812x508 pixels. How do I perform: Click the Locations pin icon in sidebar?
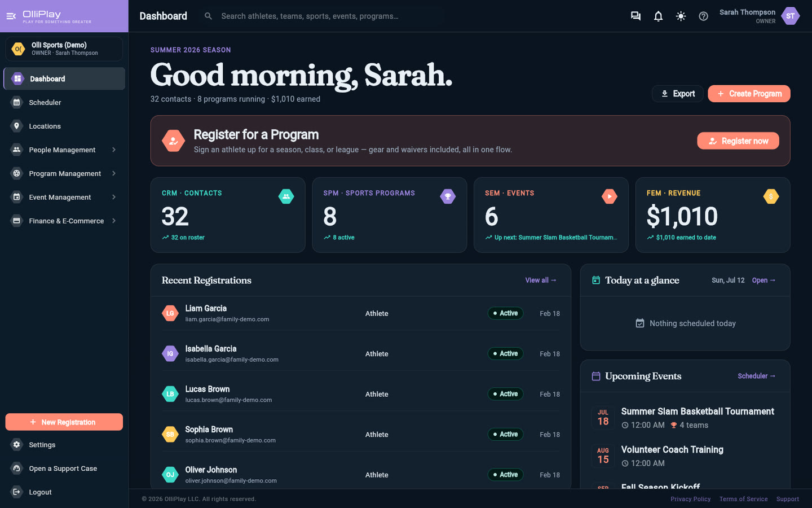(x=16, y=126)
